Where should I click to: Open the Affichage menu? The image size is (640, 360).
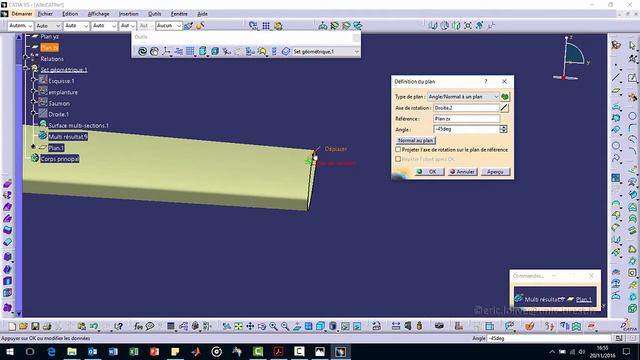(x=98, y=14)
